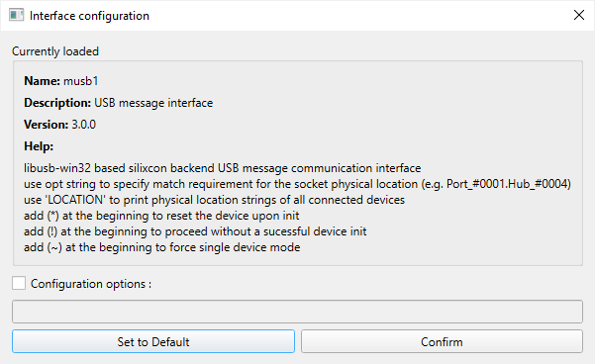
Task: Click the interface name 'musb1'
Action: (x=81, y=81)
